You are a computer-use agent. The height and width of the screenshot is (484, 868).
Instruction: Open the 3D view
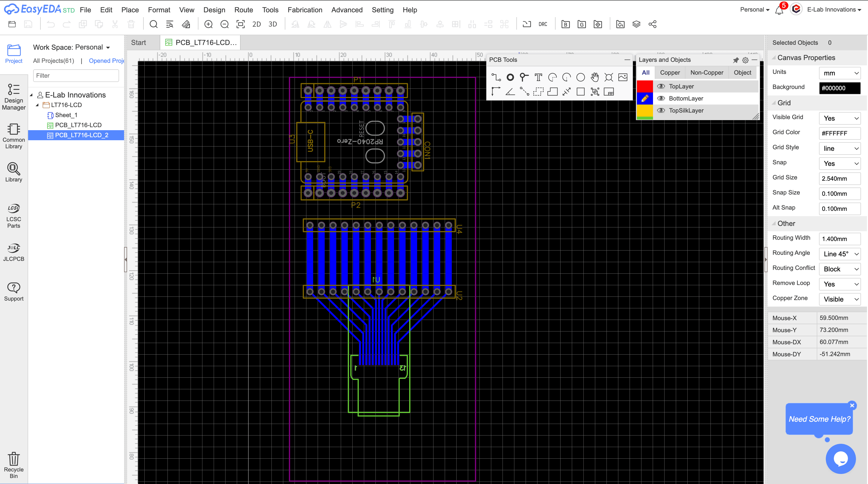point(273,24)
